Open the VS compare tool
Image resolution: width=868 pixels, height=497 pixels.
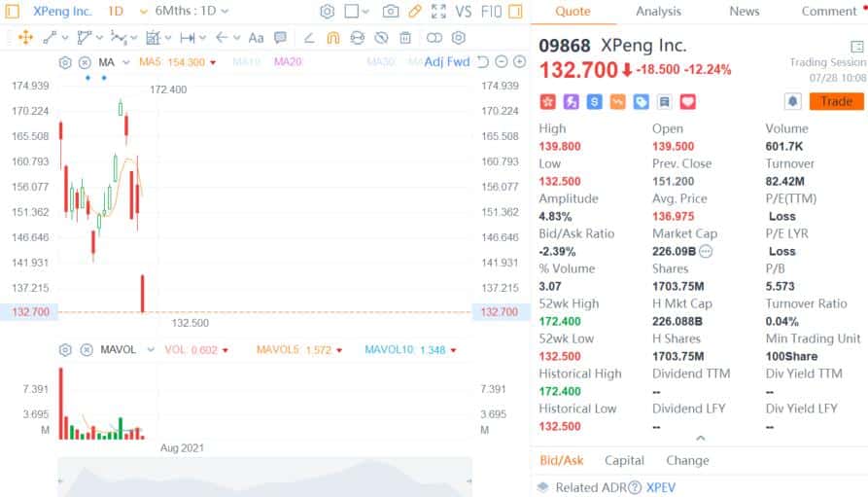pos(464,12)
